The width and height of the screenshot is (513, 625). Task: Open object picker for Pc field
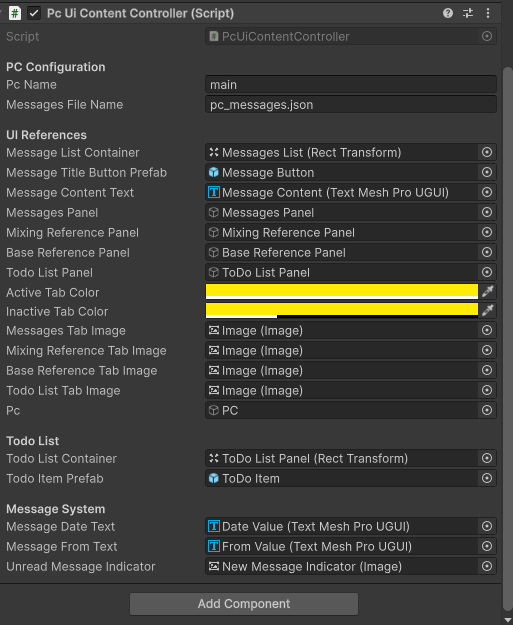487,410
